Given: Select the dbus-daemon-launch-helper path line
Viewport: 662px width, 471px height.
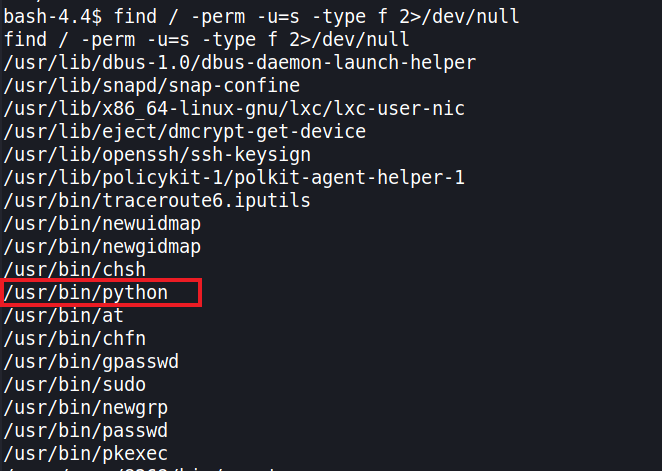Looking at the screenshot, I should [x=239, y=63].
